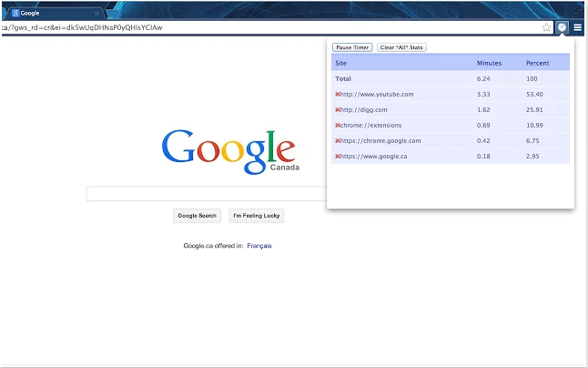The height and width of the screenshot is (368, 588).
Task: Click http://www.youtube.com site entry
Action: pyautogui.click(x=377, y=94)
